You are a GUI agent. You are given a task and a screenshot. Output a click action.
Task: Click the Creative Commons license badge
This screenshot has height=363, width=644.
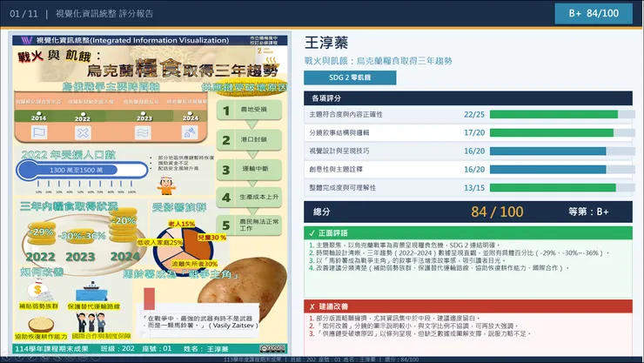pyautogui.click(x=272, y=348)
